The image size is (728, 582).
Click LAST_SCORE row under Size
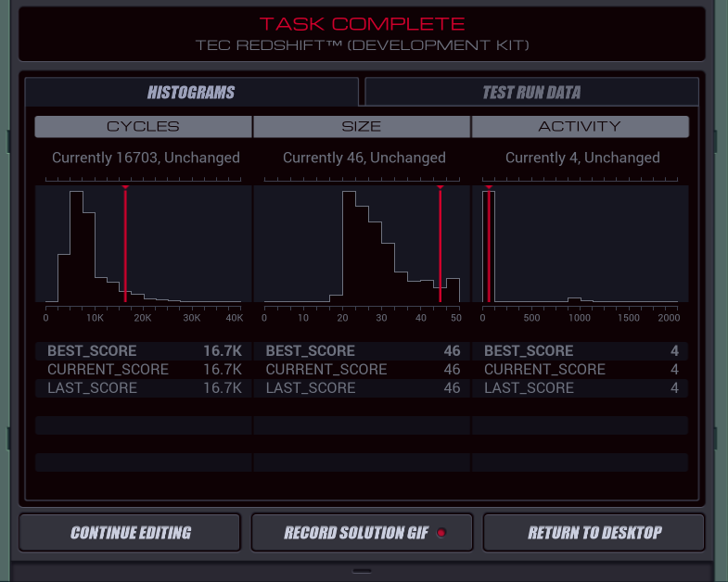pyautogui.click(x=362, y=388)
